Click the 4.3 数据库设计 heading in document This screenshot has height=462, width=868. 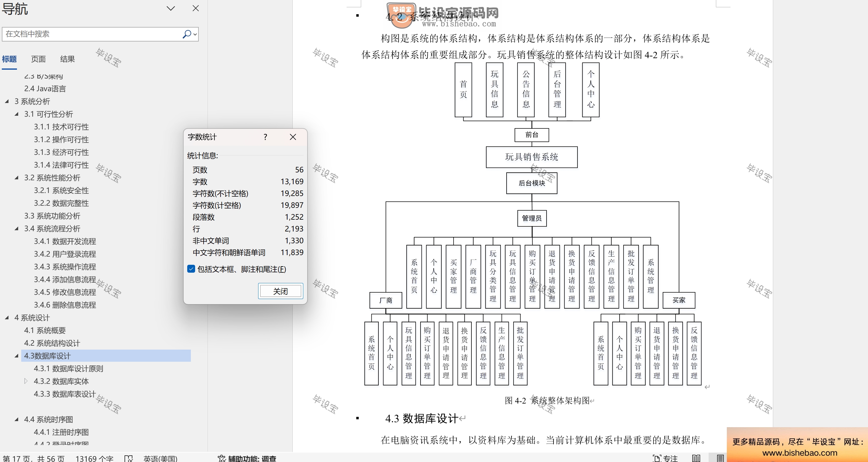(x=421, y=419)
